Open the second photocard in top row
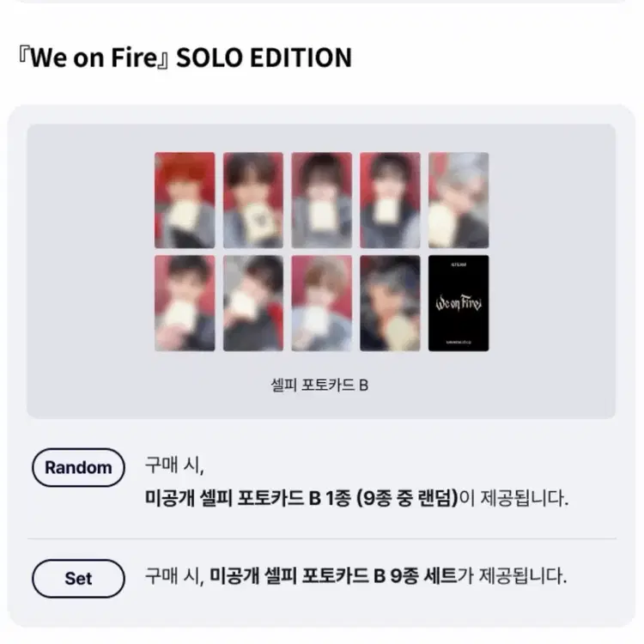Viewport: 644px width, 644px height. 253,200
